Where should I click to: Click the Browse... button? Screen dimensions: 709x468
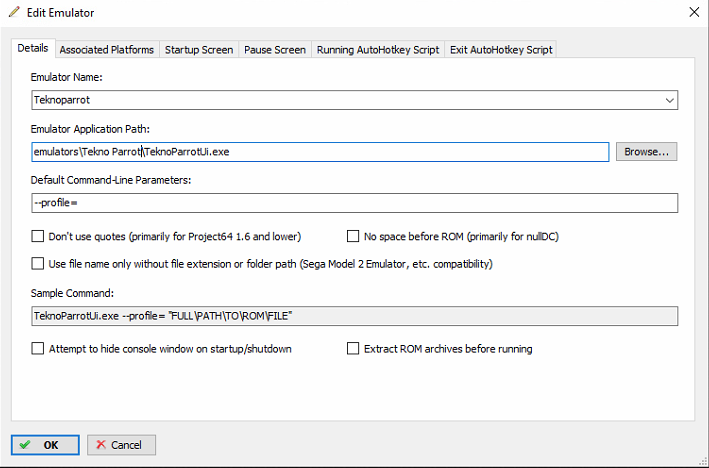[646, 152]
